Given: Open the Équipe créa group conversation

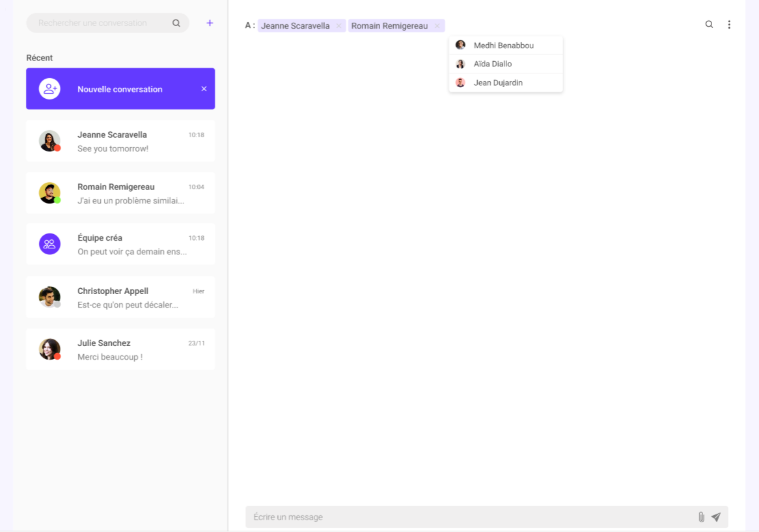Looking at the screenshot, I should click(x=120, y=245).
